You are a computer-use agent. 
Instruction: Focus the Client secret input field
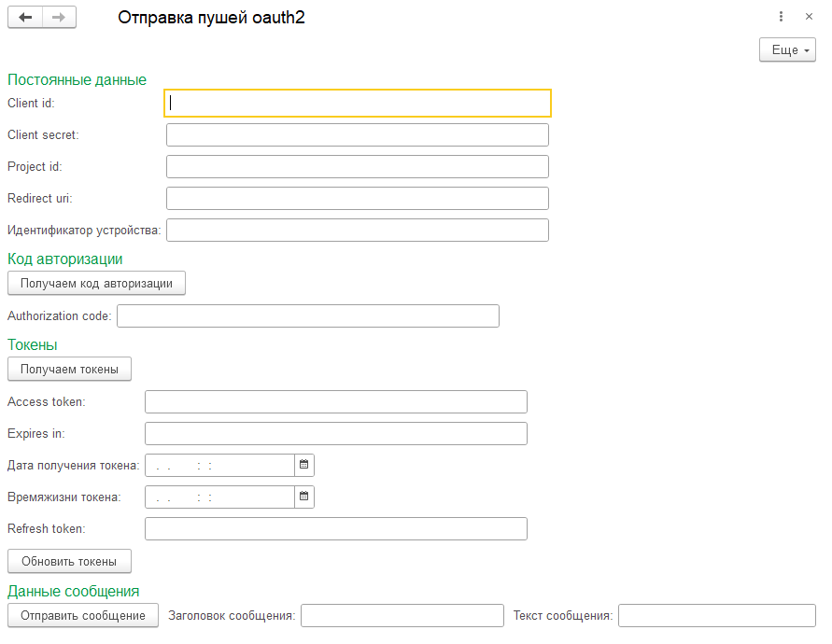pyautogui.click(x=357, y=134)
